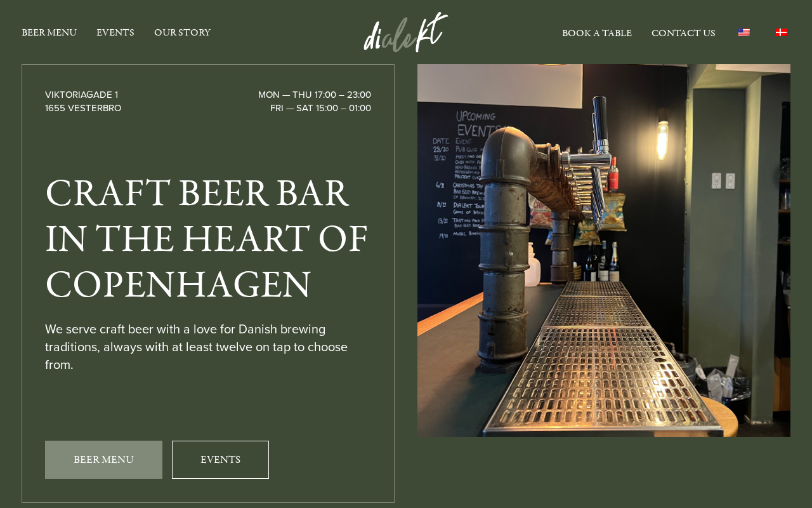The width and height of the screenshot is (812, 508).
Task: Click the filled BEER MENU button
Action: point(103,460)
